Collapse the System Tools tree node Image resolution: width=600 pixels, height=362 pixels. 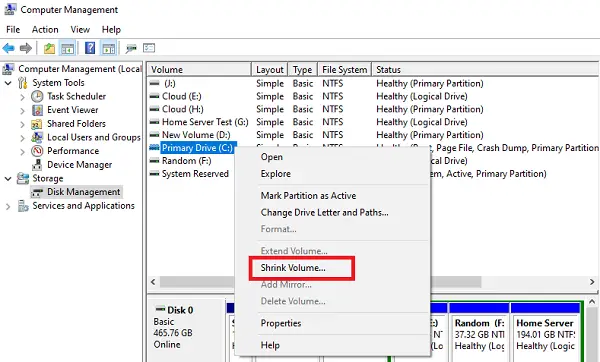pyautogui.click(x=8, y=83)
